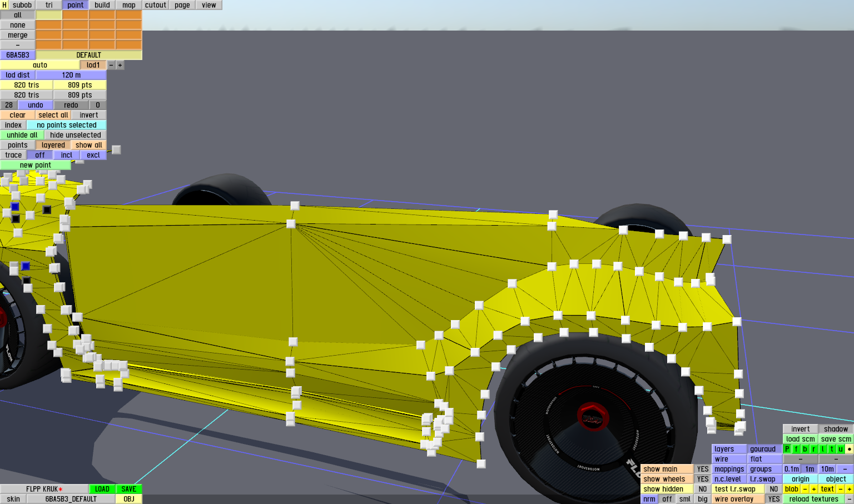
Task: Decrease the lod level with minus
Action: (x=111, y=65)
